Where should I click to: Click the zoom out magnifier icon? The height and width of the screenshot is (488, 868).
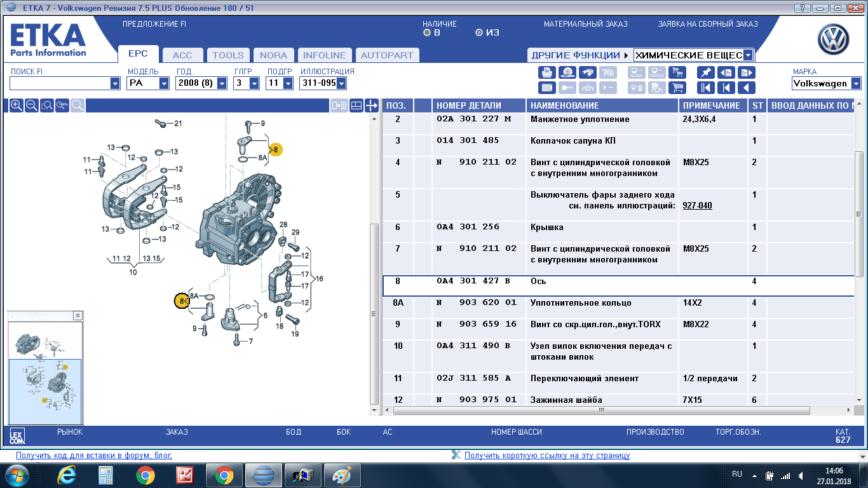pos(31,105)
